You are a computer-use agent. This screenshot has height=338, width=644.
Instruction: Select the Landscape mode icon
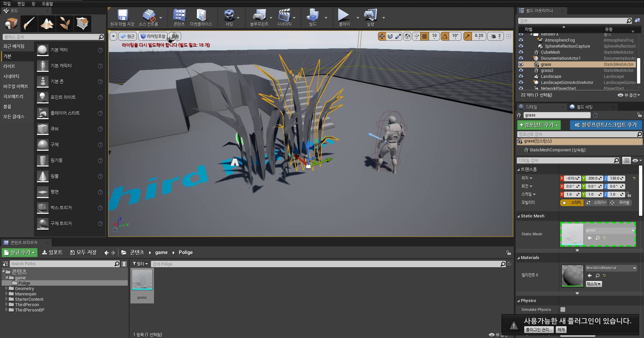47,23
